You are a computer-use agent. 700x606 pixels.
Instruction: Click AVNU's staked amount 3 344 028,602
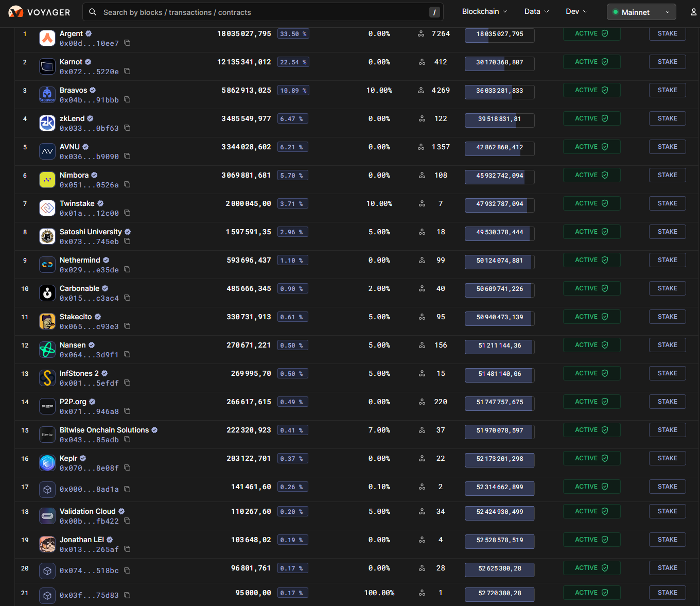[x=246, y=147]
